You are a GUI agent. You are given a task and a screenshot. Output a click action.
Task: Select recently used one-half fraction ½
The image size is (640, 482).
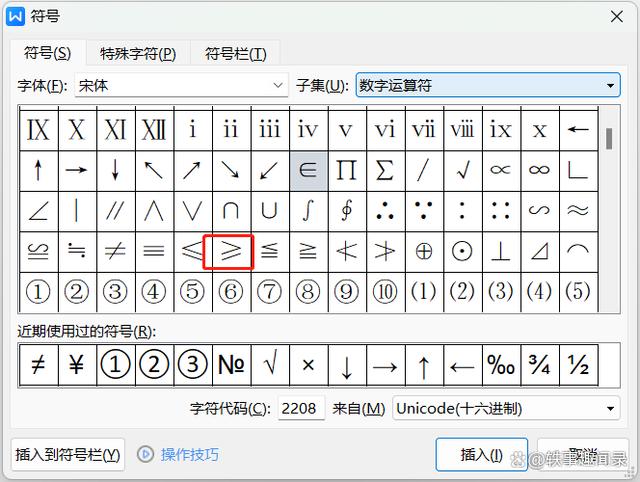click(578, 364)
